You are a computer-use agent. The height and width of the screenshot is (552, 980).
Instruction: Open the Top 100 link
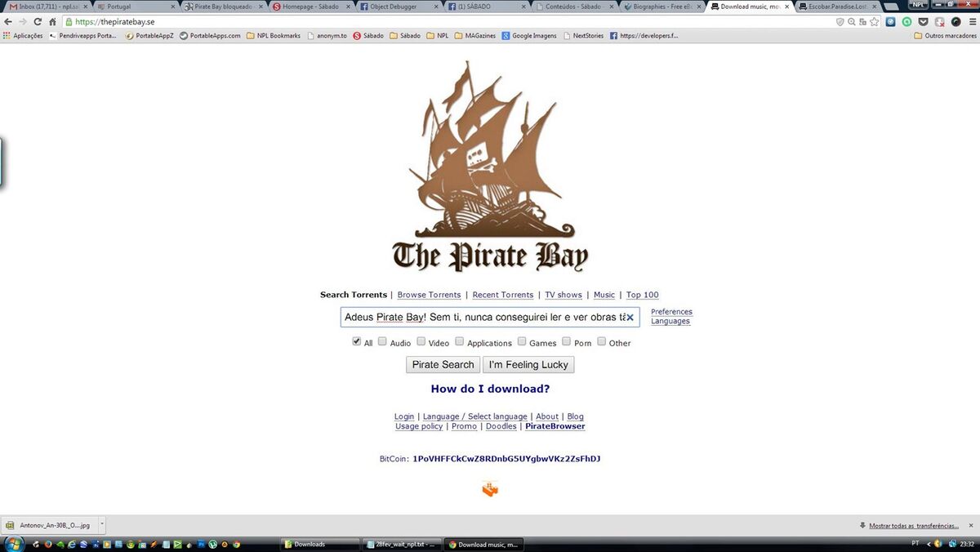pos(643,295)
